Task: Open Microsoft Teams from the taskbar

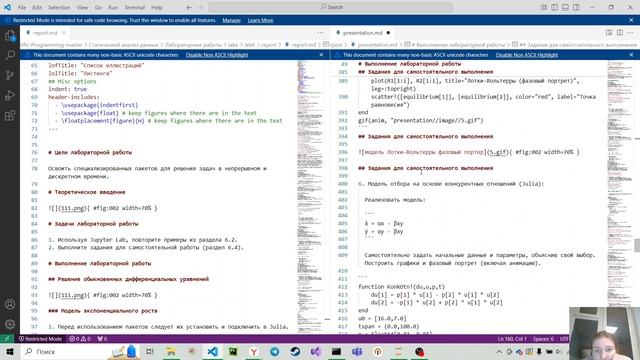Action: pos(357,351)
